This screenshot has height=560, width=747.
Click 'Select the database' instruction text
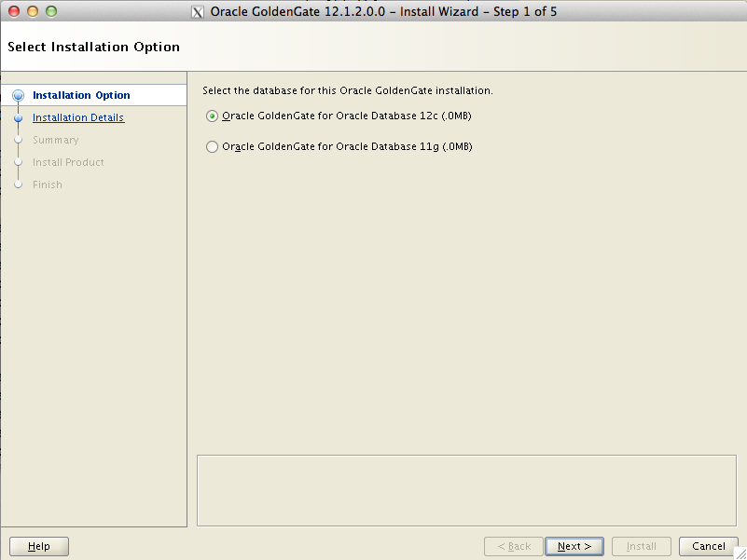[348, 90]
